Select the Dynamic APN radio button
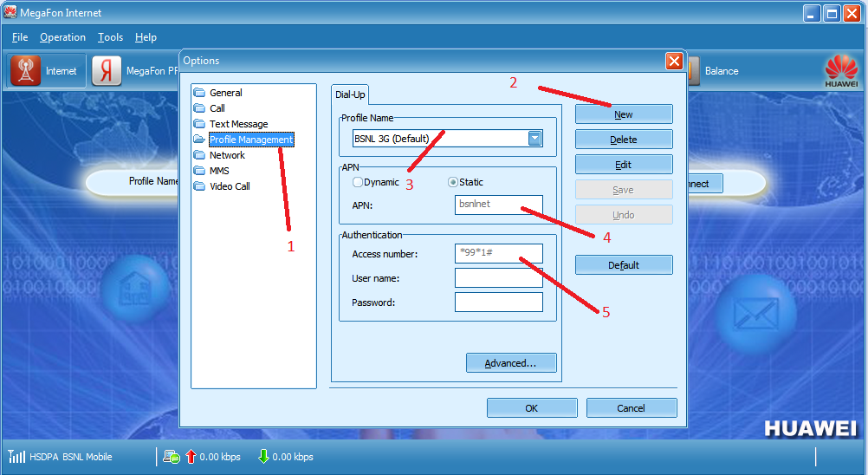Viewport: 868px width, 475px height. (358, 181)
